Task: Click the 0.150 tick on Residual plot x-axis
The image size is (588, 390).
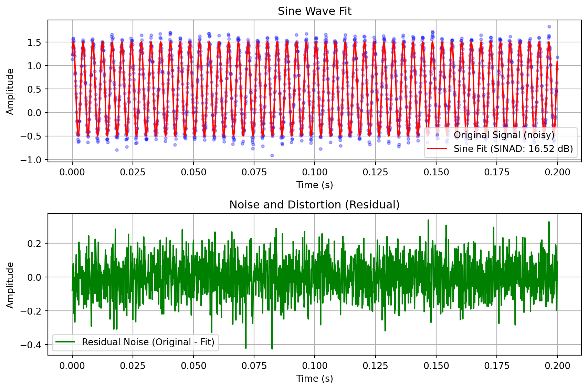Action: pos(436,366)
